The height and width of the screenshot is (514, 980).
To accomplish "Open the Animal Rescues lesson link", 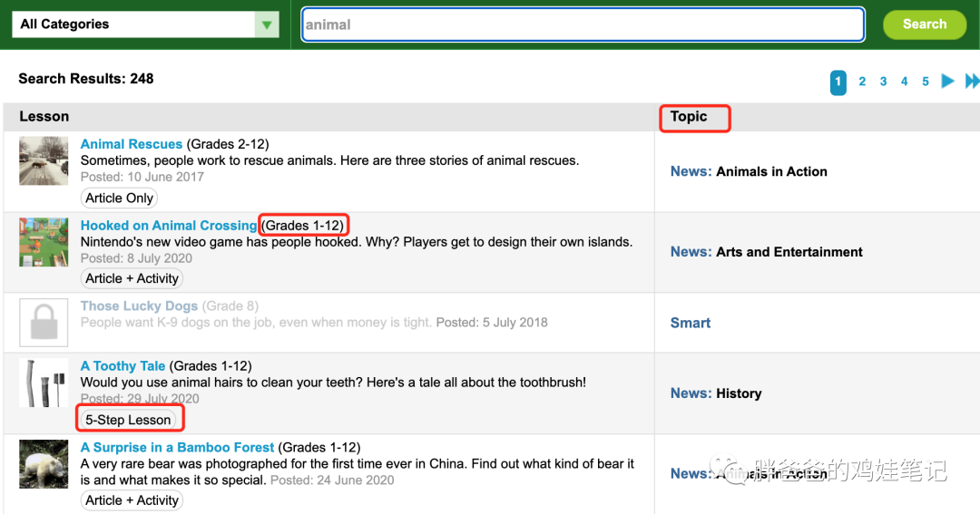I will click(132, 144).
